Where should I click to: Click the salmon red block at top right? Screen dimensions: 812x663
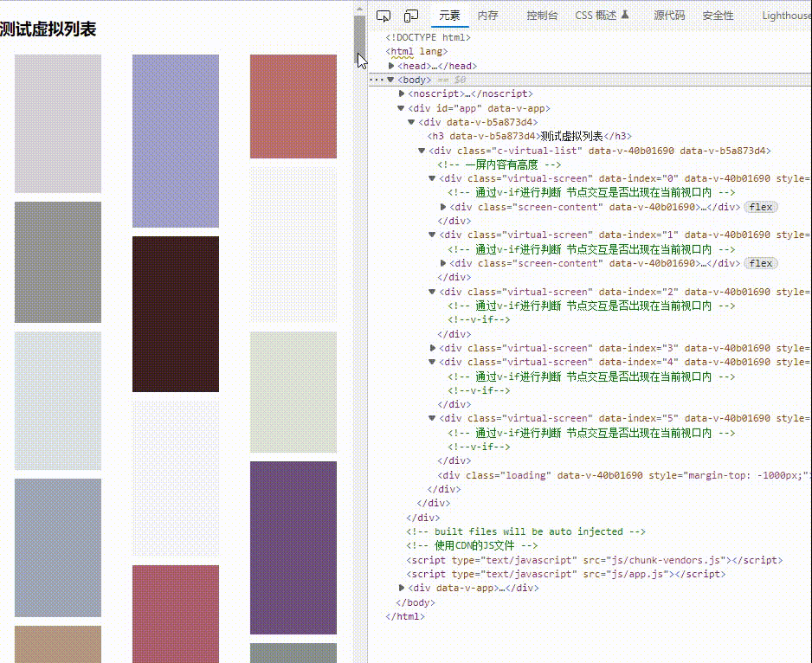293,106
